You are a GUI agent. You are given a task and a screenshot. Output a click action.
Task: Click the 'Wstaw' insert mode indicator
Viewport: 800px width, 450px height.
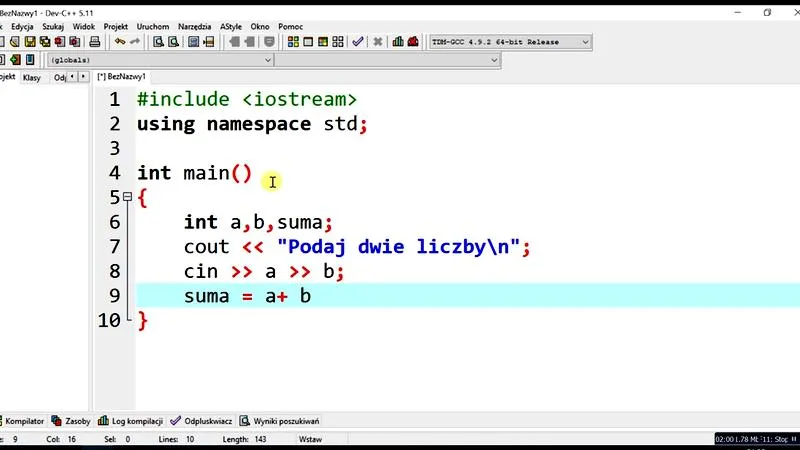(x=310, y=439)
